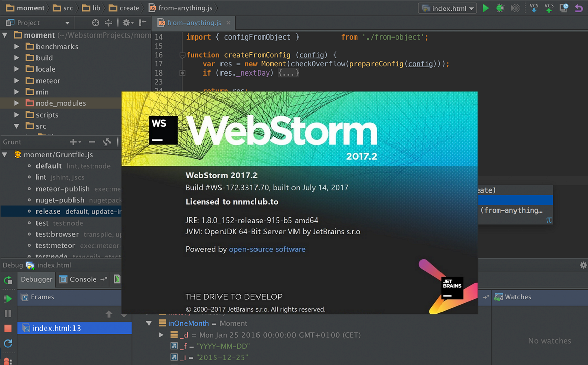Open the show history icon next to VCS
588x365 pixels.
564,8
